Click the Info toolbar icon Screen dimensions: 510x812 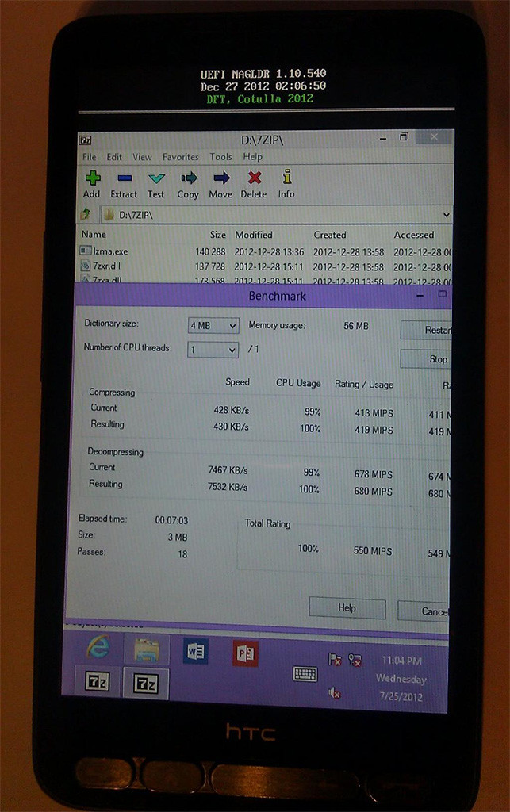click(286, 178)
